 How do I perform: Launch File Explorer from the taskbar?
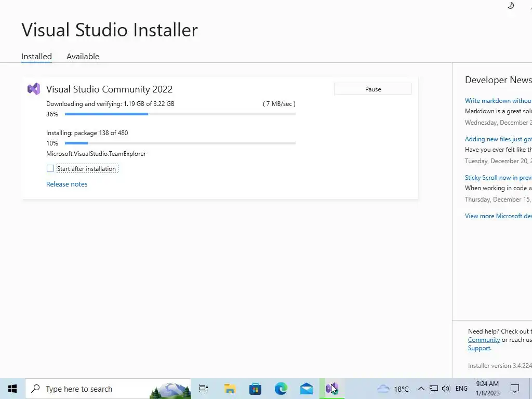(230, 389)
